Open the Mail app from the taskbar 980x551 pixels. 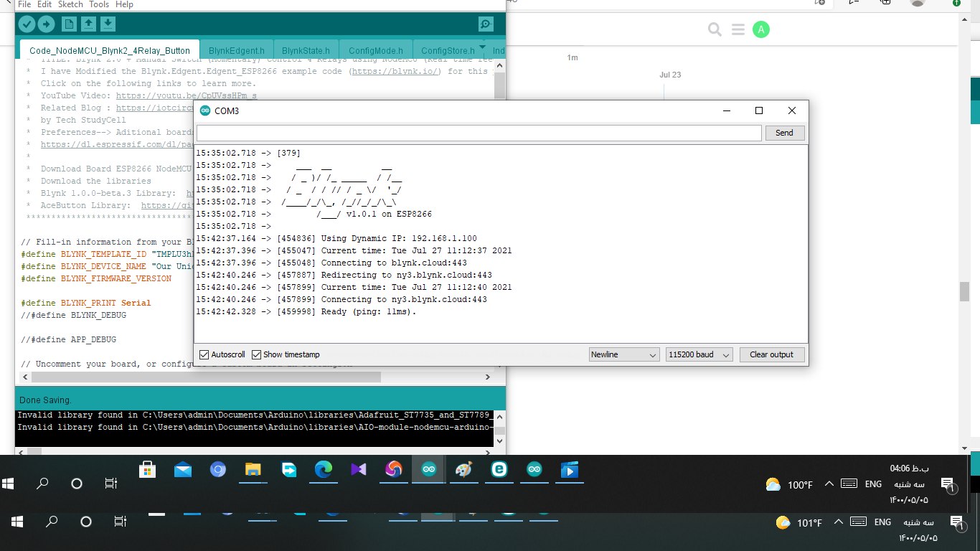[183, 469]
